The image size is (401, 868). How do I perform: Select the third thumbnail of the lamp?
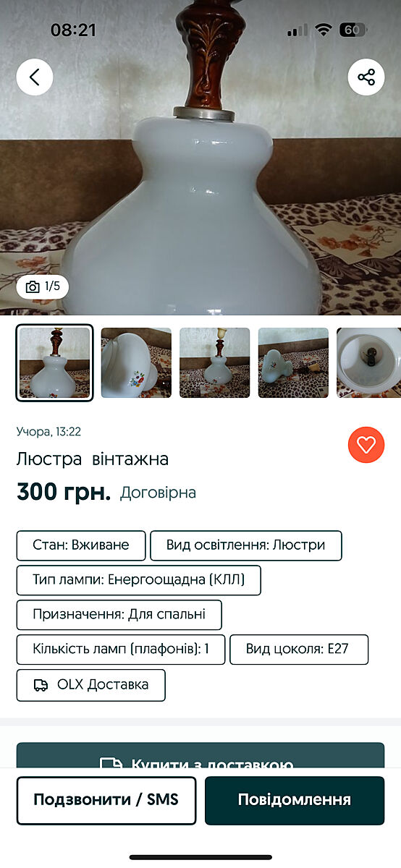point(215,363)
